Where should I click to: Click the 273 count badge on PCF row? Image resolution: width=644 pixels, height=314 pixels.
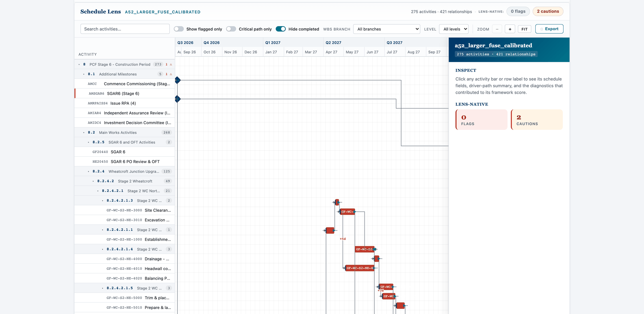158,64
